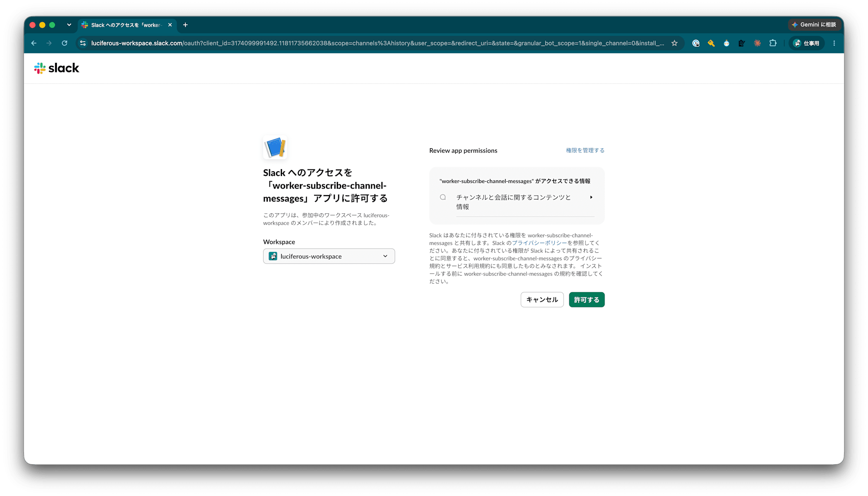Image resolution: width=868 pixels, height=496 pixels.
Task: Click the がアクセスできる情報 line
Action: (x=515, y=181)
